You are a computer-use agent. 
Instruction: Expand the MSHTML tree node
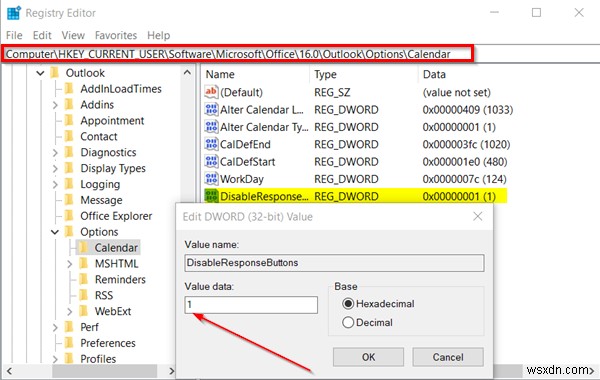point(69,264)
